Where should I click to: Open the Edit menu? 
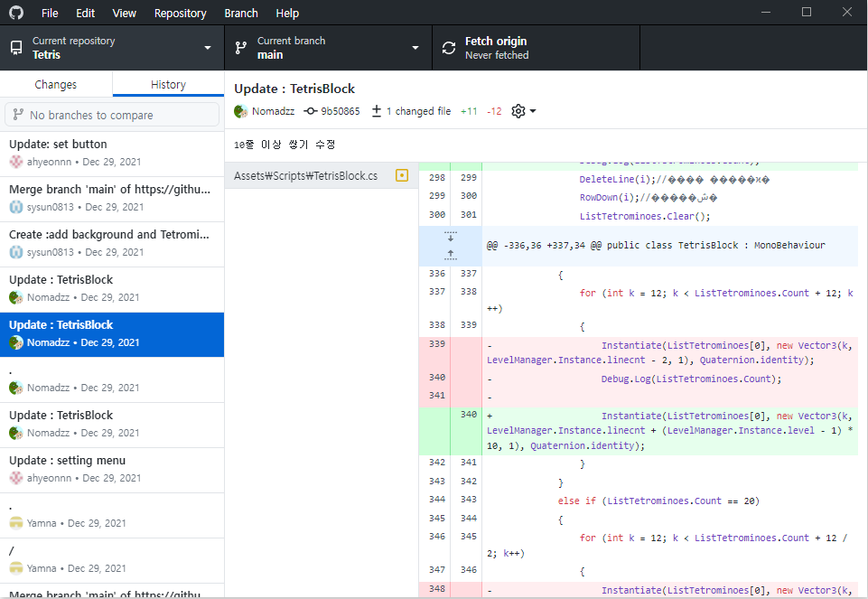click(x=85, y=14)
